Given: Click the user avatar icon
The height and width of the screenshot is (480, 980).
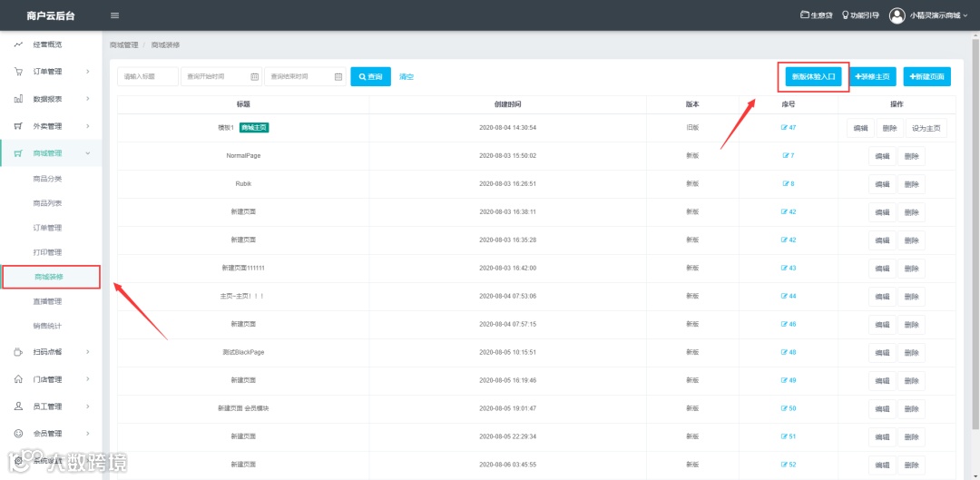Looking at the screenshot, I should point(897,15).
